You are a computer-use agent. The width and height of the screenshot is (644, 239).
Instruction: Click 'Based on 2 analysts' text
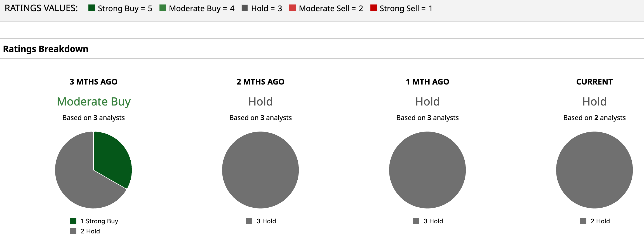(x=594, y=118)
